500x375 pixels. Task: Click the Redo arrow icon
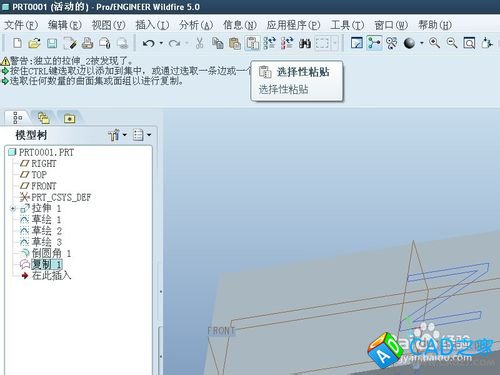[175, 43]
